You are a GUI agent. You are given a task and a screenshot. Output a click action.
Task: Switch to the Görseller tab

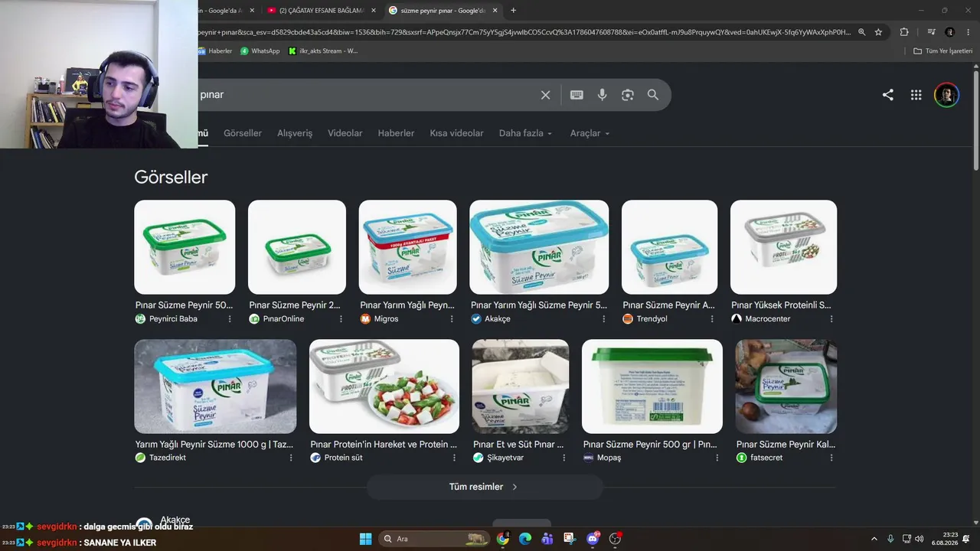[x=243, y=133]
